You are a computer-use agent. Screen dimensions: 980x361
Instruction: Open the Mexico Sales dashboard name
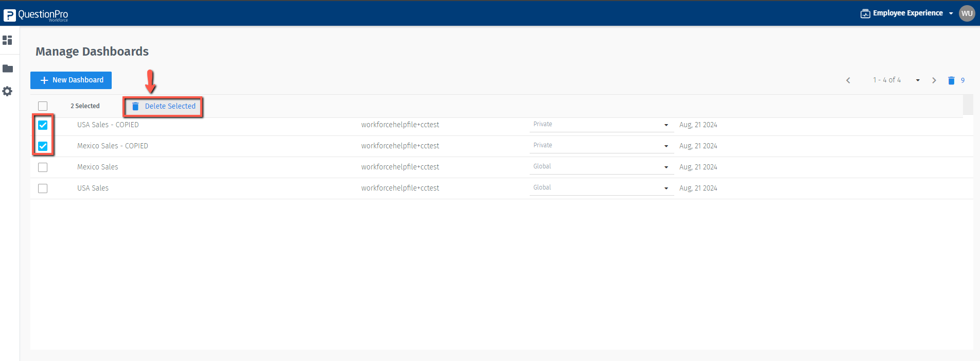pyautogui.click(x=98, y=167)
